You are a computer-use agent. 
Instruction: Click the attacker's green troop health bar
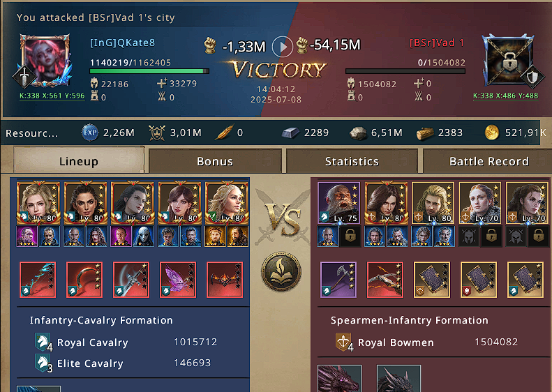point(149,71)
